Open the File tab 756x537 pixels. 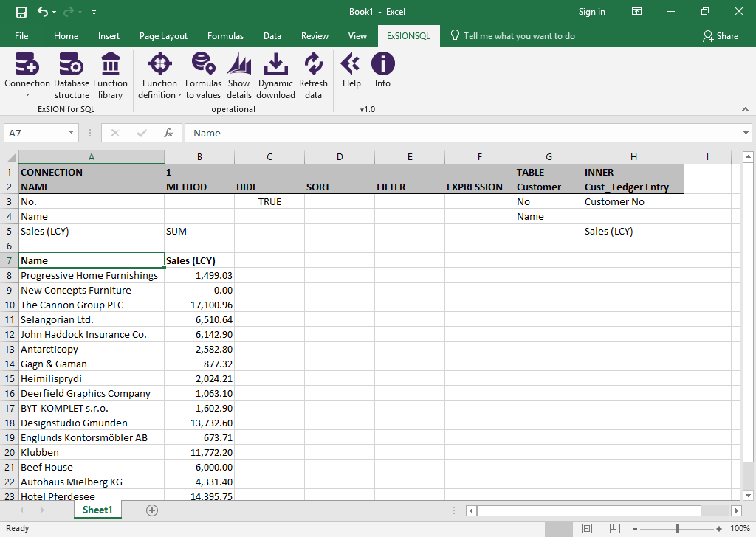tap(21, 36)
